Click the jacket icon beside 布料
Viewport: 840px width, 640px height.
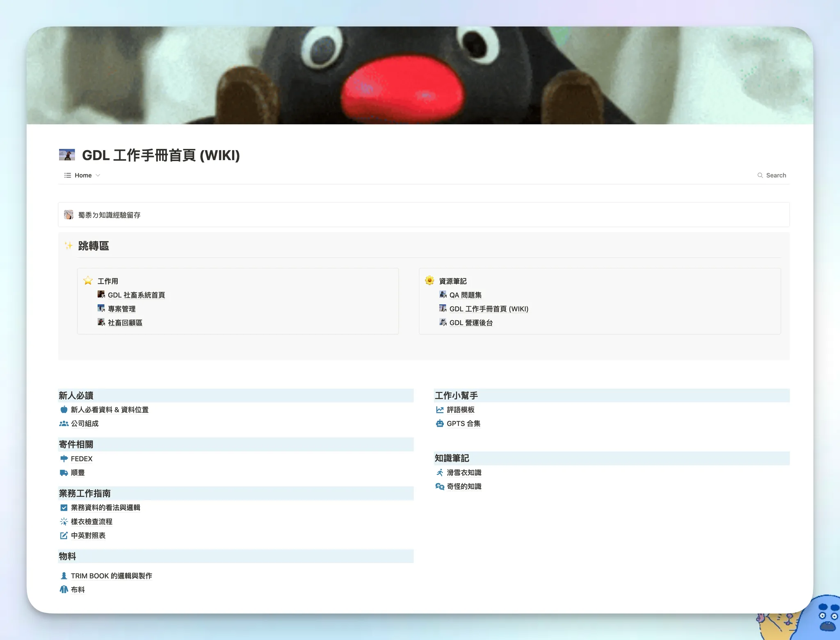(64, 590)
